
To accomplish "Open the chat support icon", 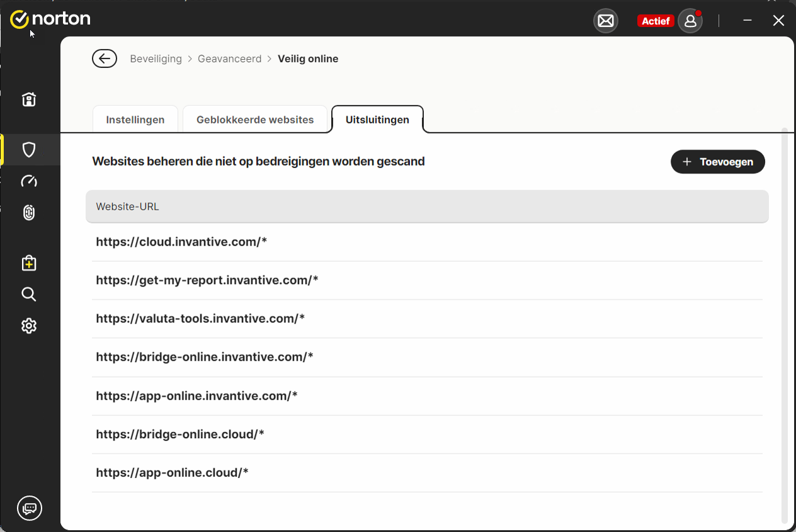I will click(x=30, y=507).
